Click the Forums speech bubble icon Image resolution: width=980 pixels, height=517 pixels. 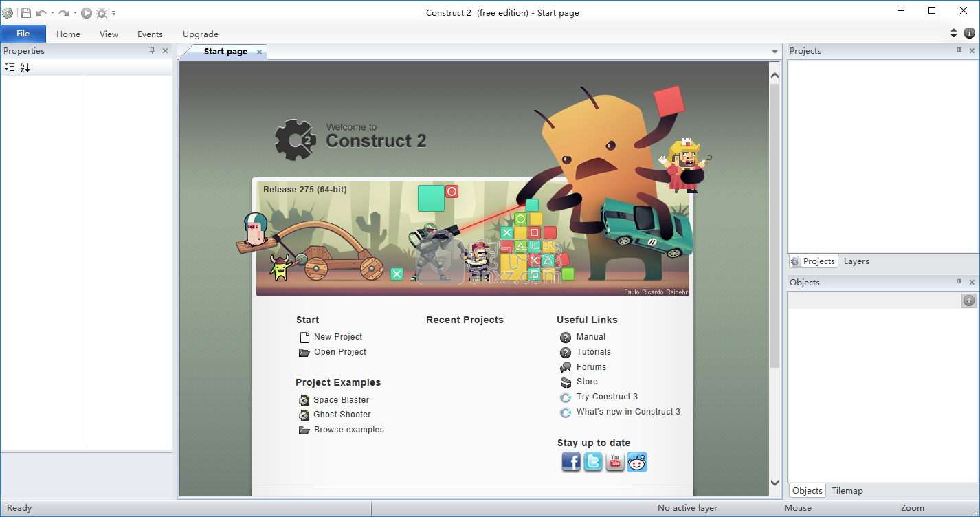click(x=566, y=368)
